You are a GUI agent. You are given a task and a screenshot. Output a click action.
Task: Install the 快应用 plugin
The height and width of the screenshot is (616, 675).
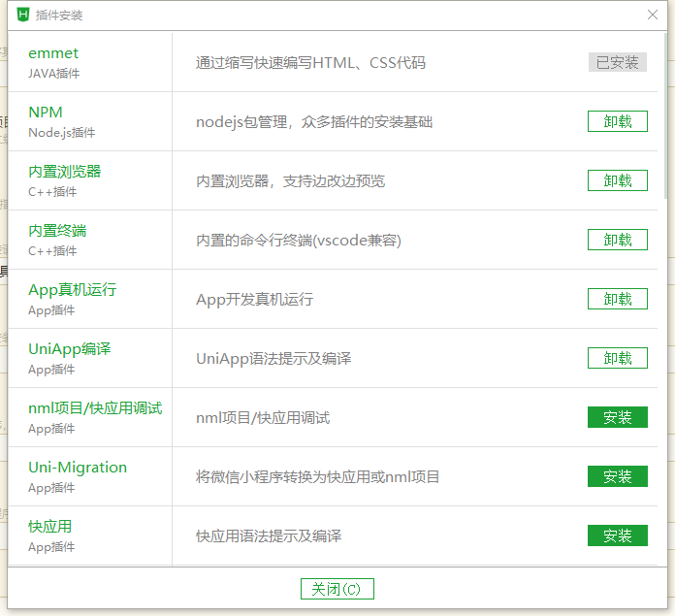tap(618, 535)
